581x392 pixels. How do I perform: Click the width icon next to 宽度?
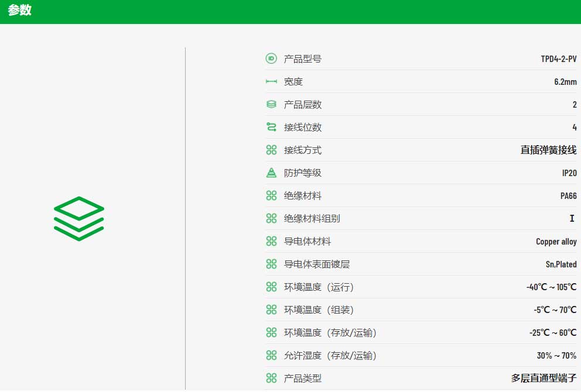271,81
